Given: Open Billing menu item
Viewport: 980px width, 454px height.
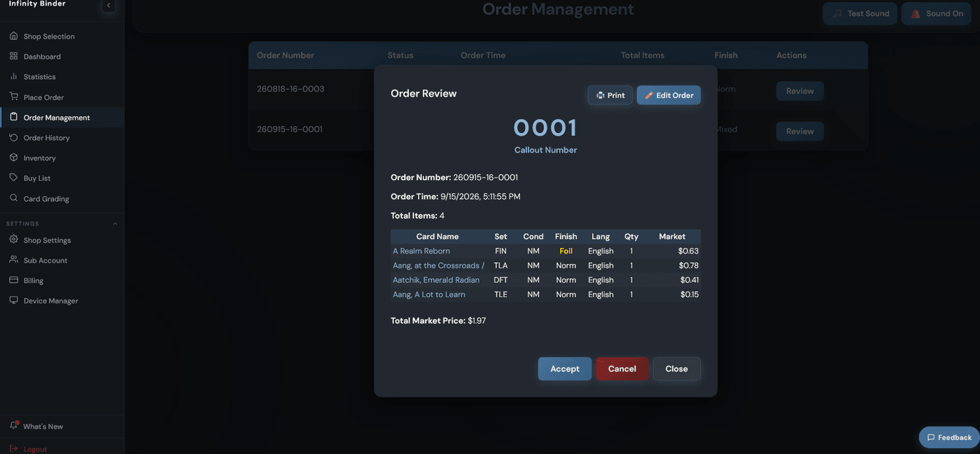Looking at the screenshot, I should click(62, 281).
